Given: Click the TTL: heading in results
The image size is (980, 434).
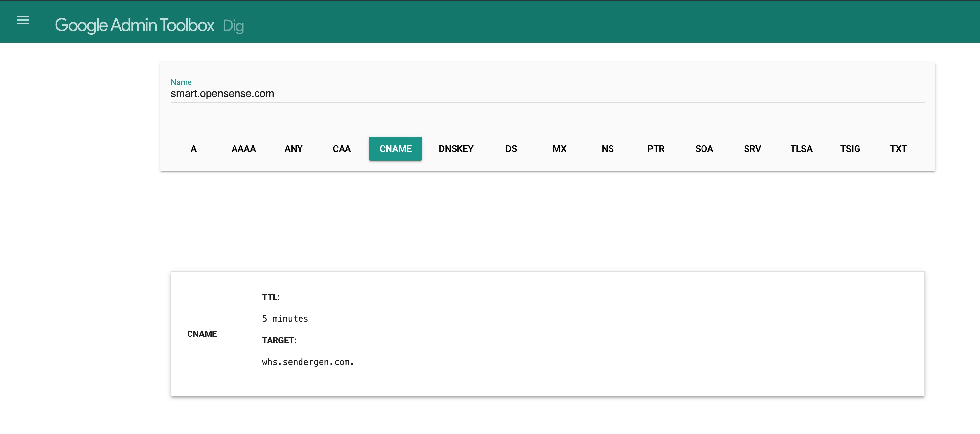Looking at the screenshot, I should [271, 297].
